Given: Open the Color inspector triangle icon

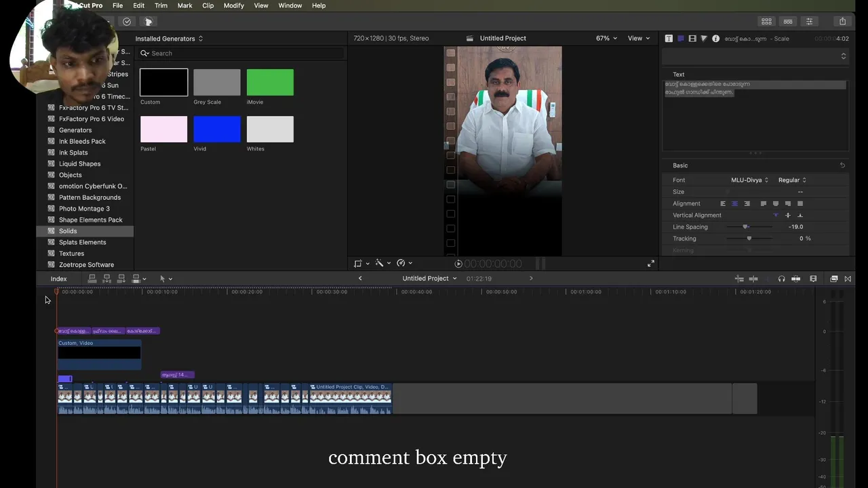Looking at the screenshot, I should coord(704,39).
